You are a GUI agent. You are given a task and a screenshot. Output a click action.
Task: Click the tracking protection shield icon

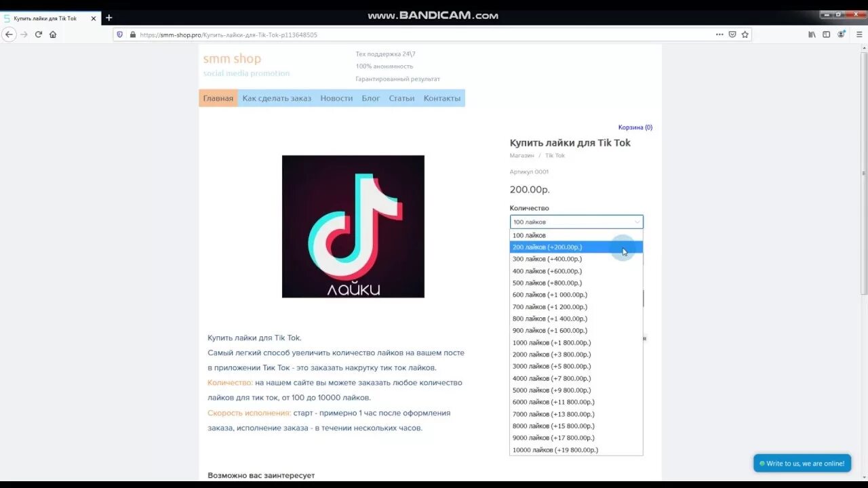[120, 35]
